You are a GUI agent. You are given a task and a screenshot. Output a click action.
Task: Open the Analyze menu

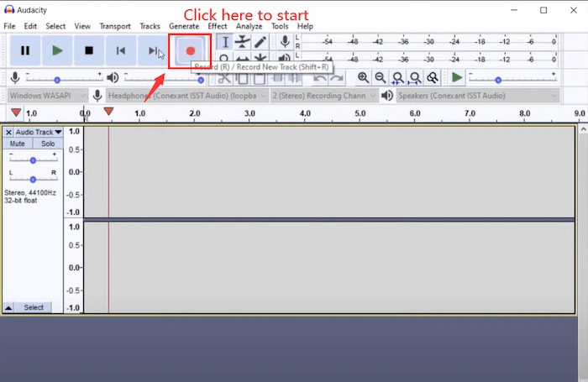point(249,26)
